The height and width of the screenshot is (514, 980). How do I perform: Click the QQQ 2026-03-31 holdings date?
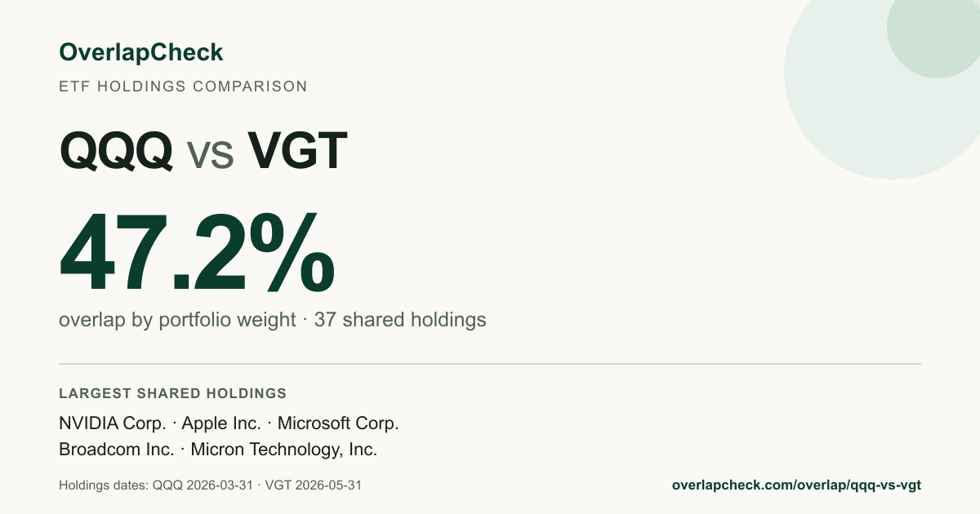[x=202, y=485]
